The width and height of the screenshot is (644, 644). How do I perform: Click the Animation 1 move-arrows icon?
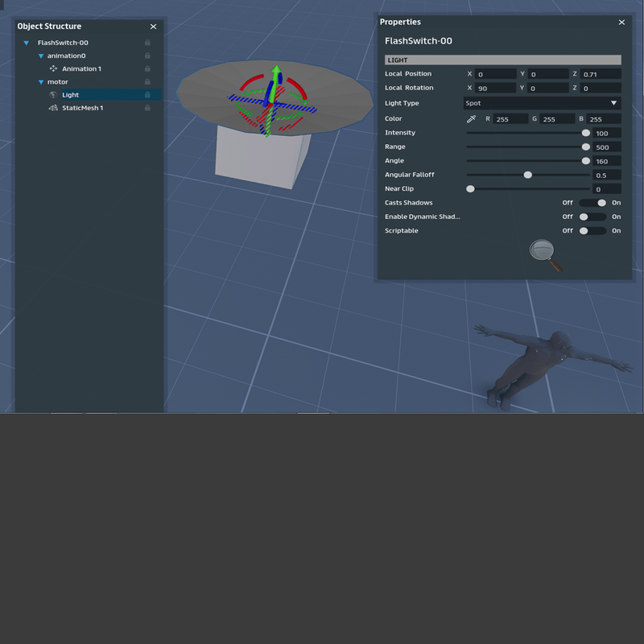tap(53, 69)
